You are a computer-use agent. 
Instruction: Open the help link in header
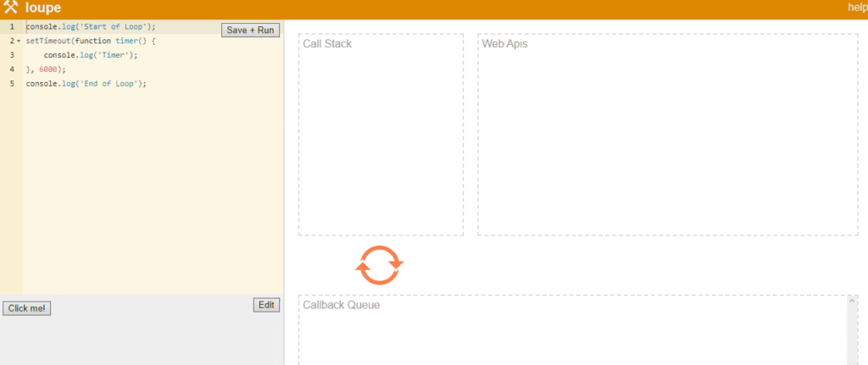(x=857, y=8)
